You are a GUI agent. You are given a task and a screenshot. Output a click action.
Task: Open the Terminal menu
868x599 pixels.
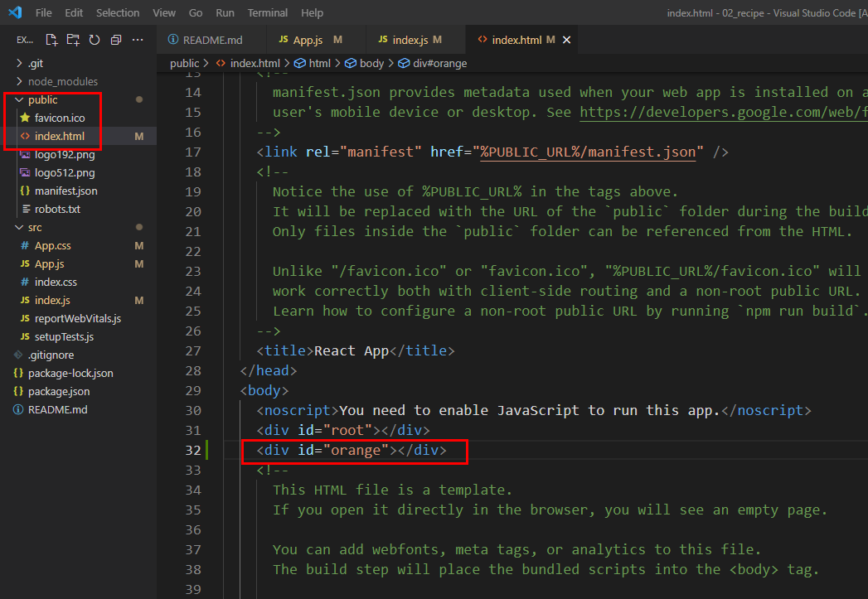point(268,12)
